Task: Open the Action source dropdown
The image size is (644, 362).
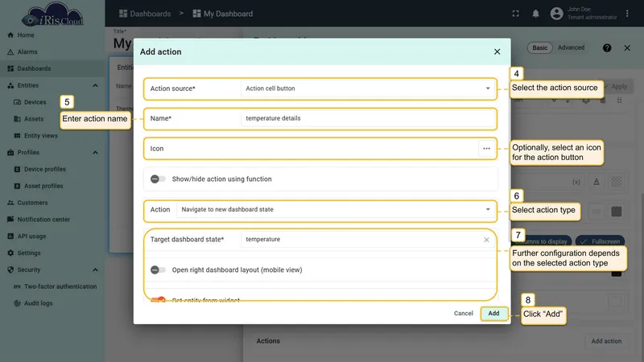Action: pos(369,88)
